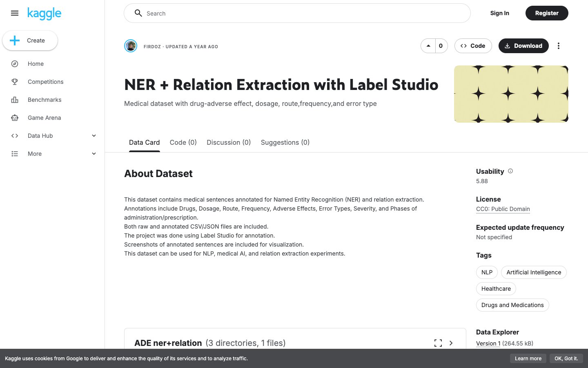Screen dimensions: 588x368
Task: Click Sign In
Action: coord(499,13)
